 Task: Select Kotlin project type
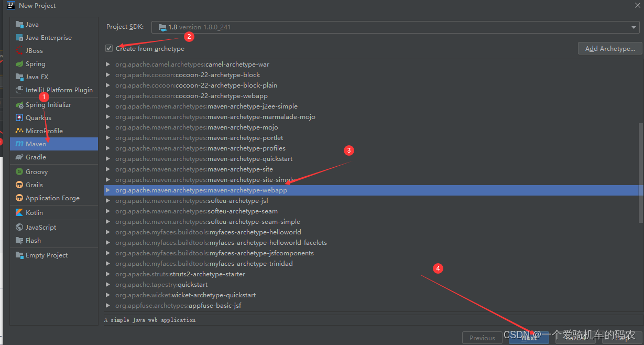(x=54, y=213)
